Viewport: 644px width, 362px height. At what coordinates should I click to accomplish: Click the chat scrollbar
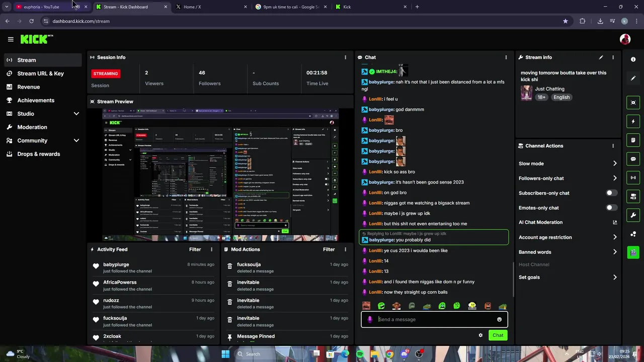point(513,280)
